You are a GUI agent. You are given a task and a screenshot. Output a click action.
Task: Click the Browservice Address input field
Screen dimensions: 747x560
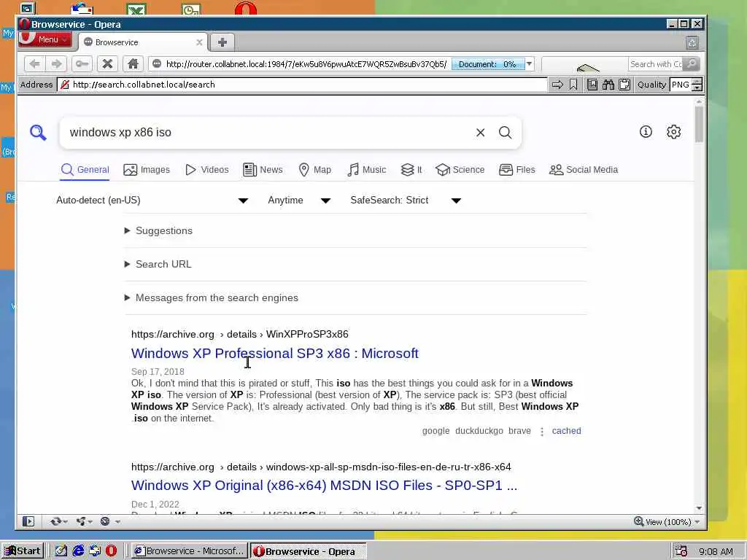[303, 85]
